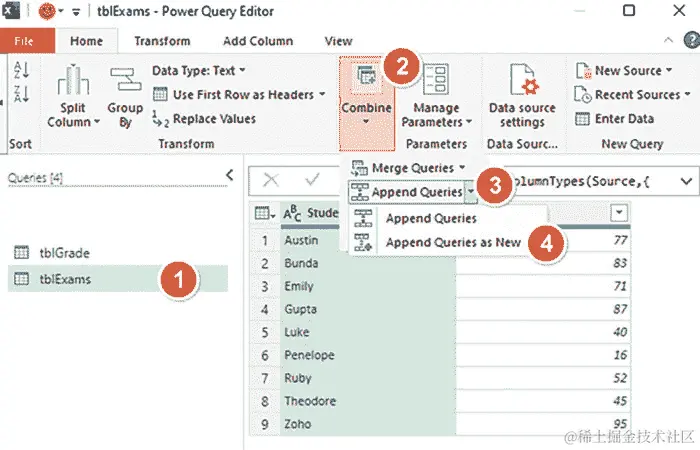700x450 pixels.
Task: Select score value 40
Action: [620, 332]
